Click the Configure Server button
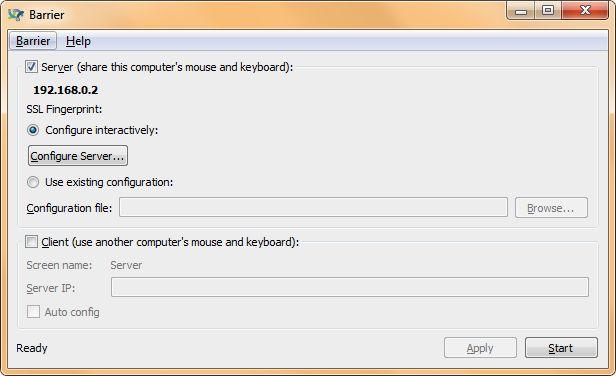This screenshot has width=616, height=376. (x=78, y=156)
